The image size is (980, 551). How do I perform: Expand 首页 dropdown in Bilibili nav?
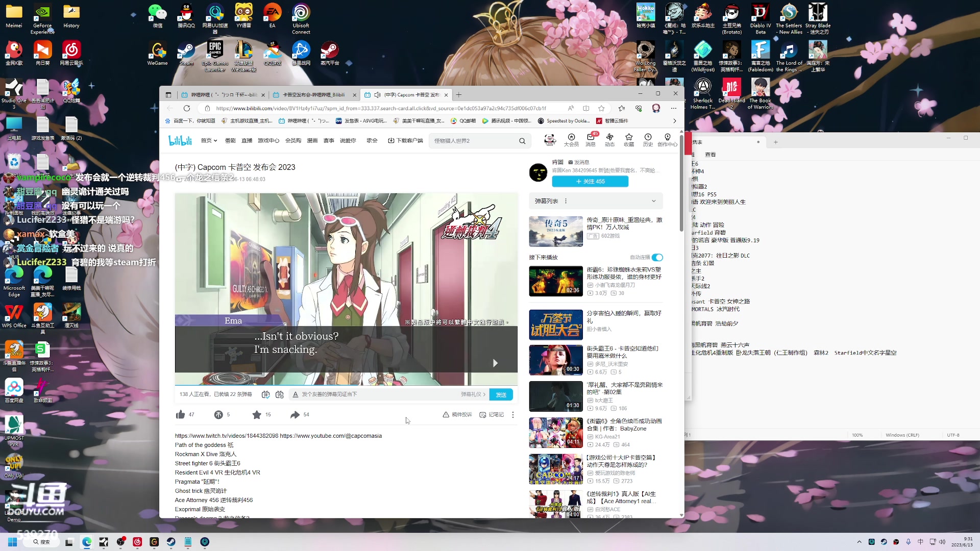tap(209, 141)
